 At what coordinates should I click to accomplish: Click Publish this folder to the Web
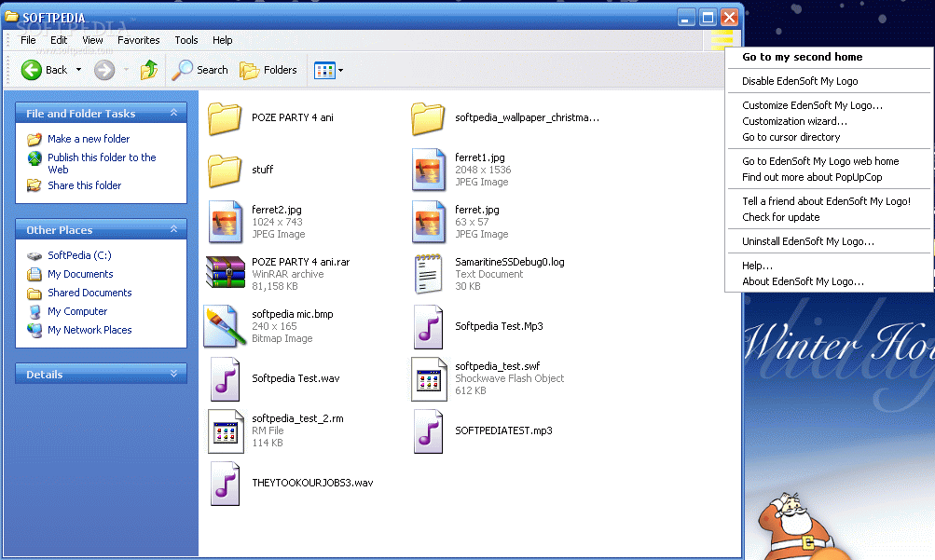(x=102, y=163)
